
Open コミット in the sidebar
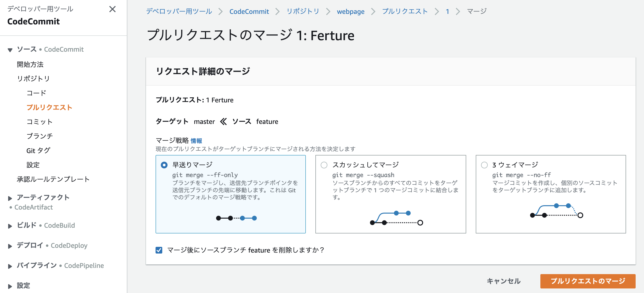pyautogui.click(x=39, y=122)
